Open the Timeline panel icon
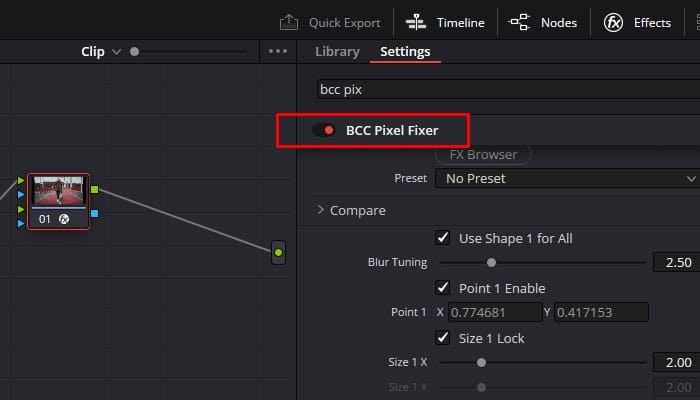 tap(416, 22)
